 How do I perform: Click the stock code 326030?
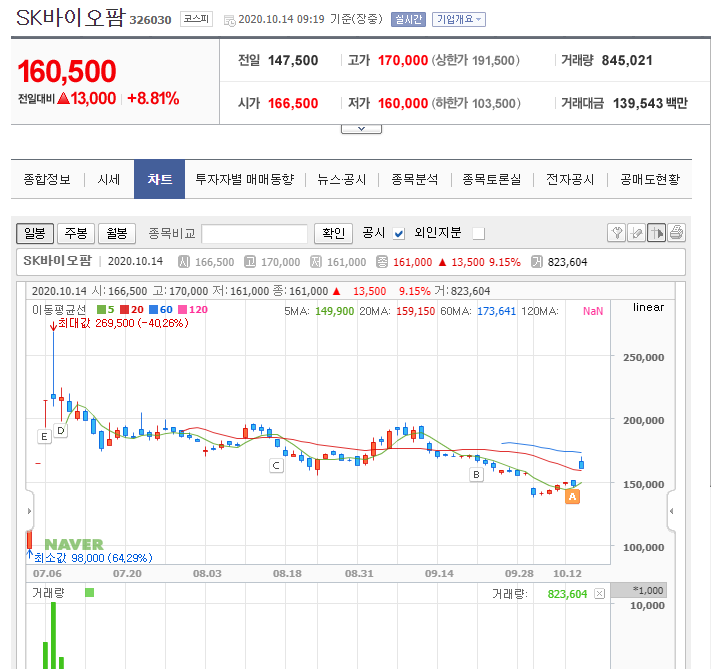click(150, 20)
